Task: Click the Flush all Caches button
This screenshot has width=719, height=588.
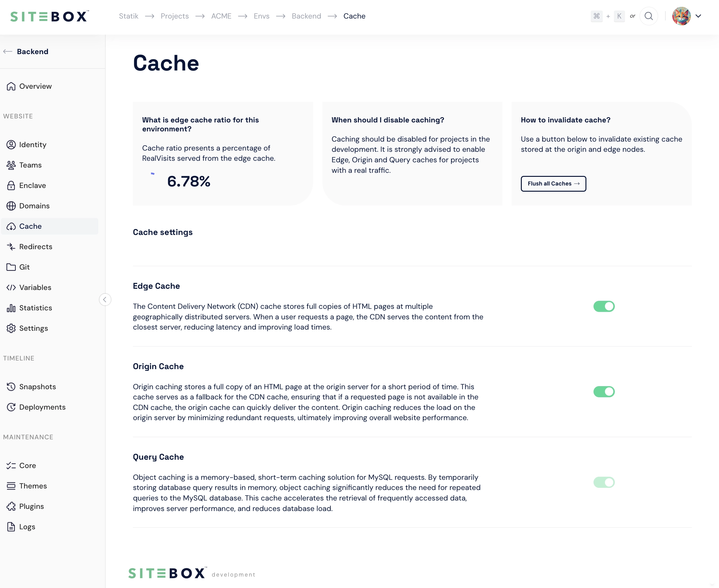Action: tap(554, 183)
